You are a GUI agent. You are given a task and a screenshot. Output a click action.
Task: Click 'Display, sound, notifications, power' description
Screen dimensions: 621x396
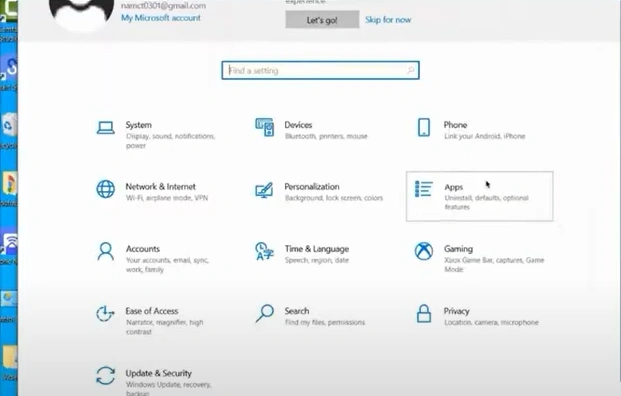(x=170, y=141)
